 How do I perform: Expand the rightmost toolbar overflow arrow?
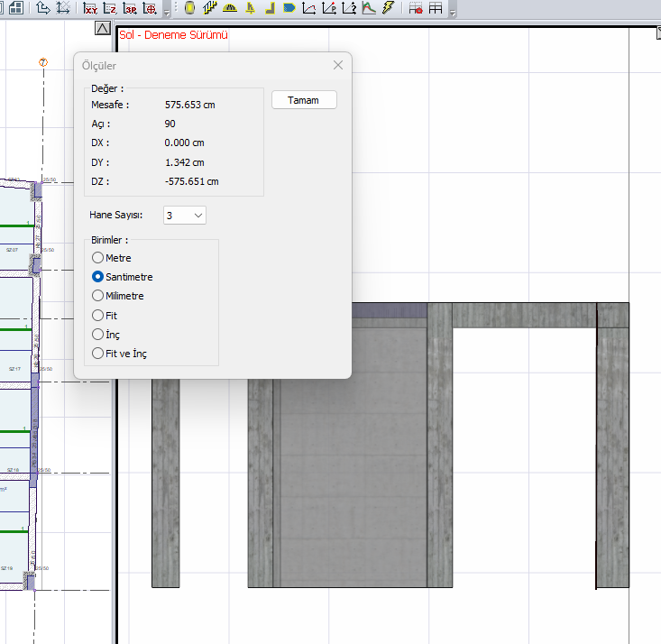pyautogui.click(x=452, y=12)
